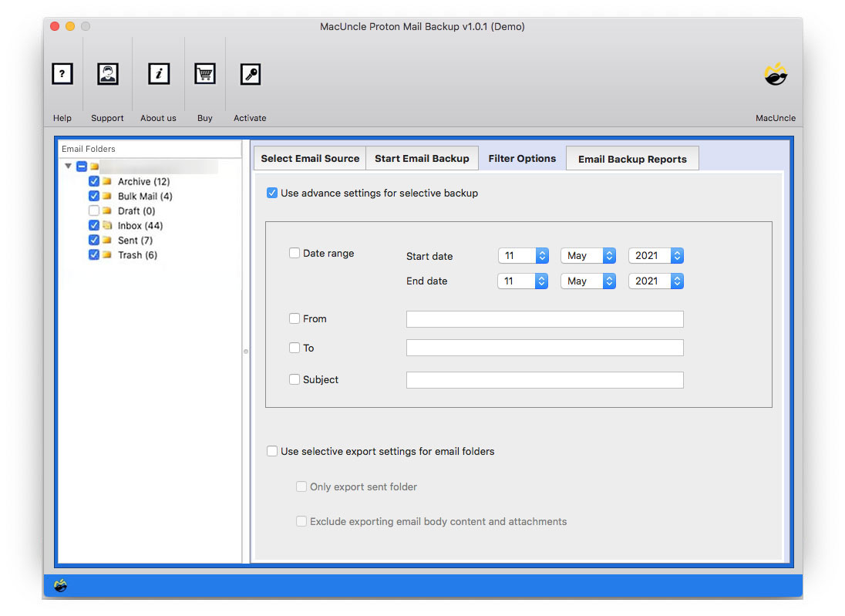Enable the To filter checkbox
Screen dimensions: 845x616
[x=295, y=348]
